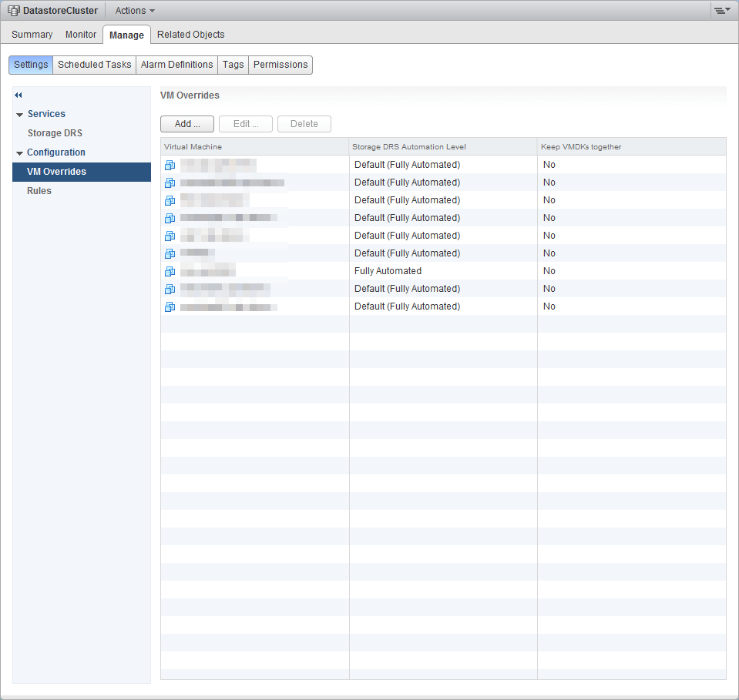Click the VM icon in the fifth row
Image resolution: width=739 pixels, height=700 pixels.
170,236
